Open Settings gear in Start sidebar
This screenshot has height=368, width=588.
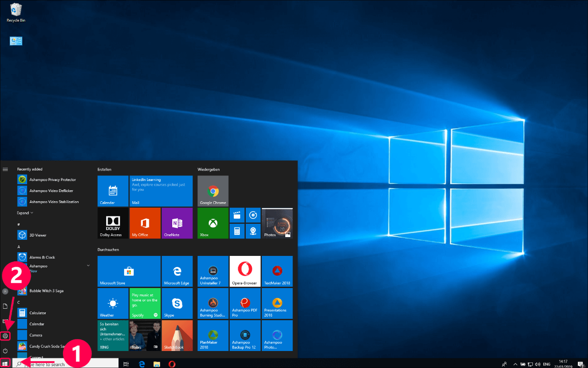click(x=6, y=336)
